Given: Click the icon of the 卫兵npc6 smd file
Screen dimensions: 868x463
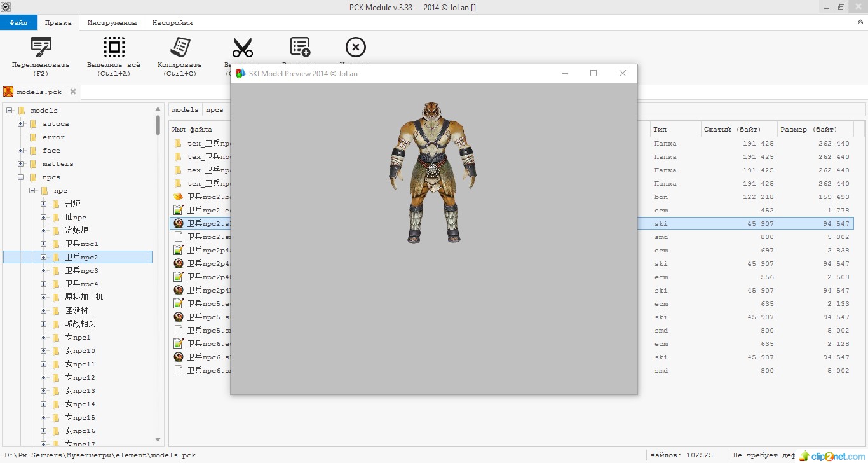Looking at the screenshot, I should click(179, 371).
